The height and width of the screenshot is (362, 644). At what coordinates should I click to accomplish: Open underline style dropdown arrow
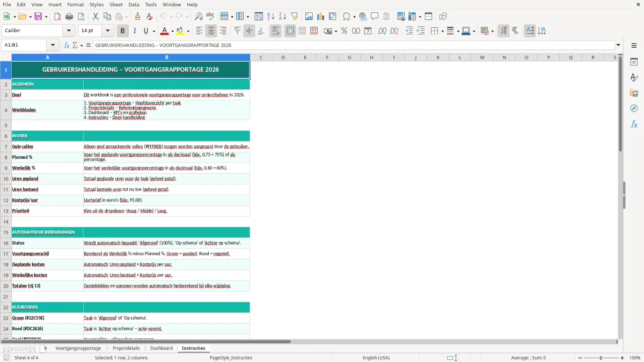(153, 31)
